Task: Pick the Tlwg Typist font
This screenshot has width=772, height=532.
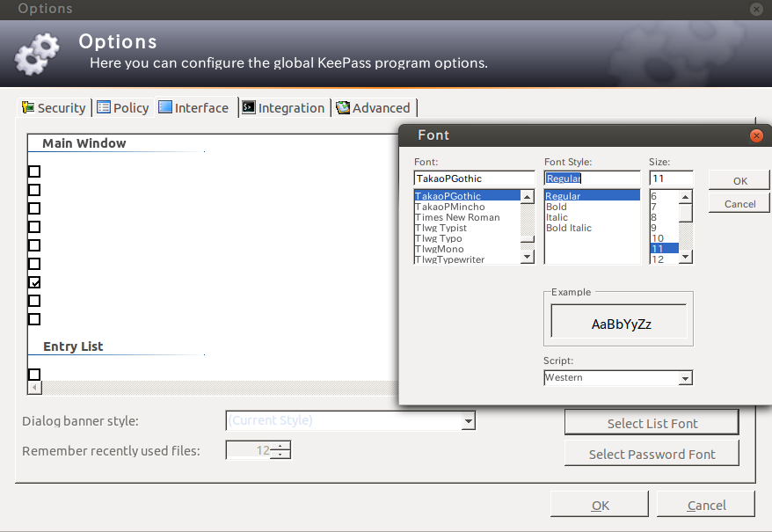Action: coord(467,228)
